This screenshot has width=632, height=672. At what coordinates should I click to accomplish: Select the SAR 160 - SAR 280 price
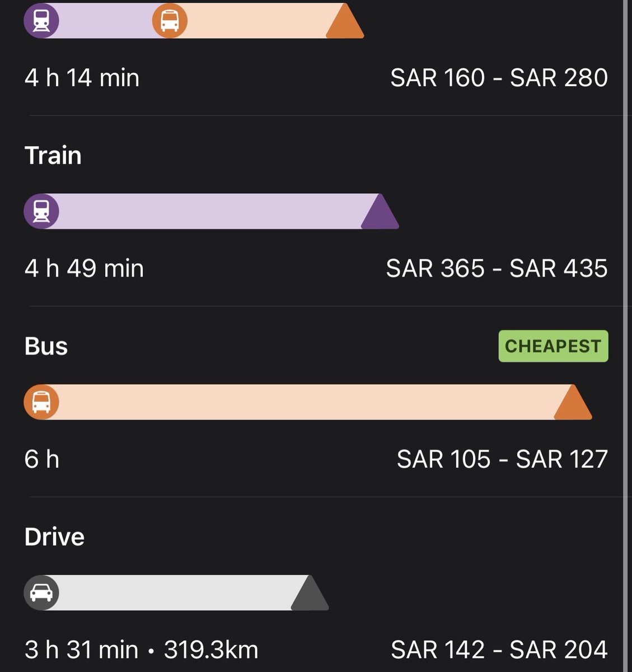pos(499,77)
